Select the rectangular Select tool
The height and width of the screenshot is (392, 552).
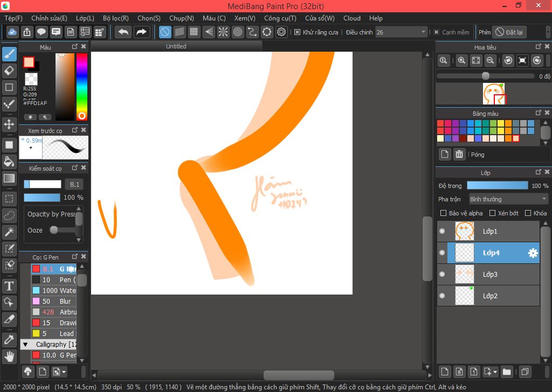(x=10, y=199)
